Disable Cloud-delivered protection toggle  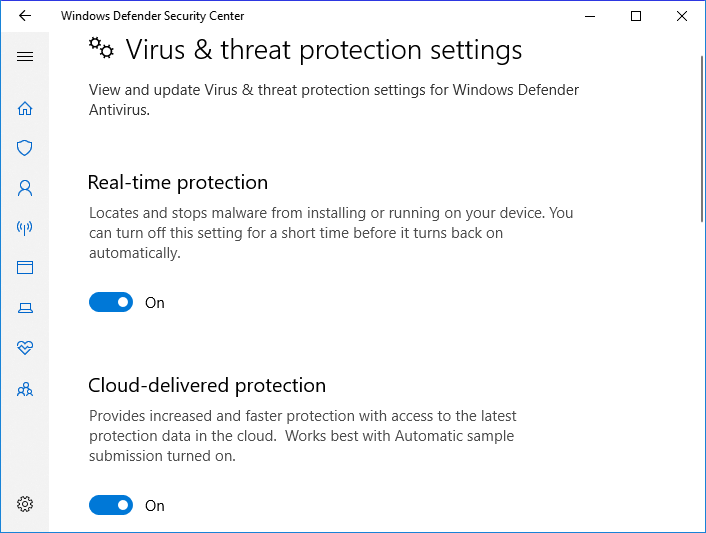point(111,505)
